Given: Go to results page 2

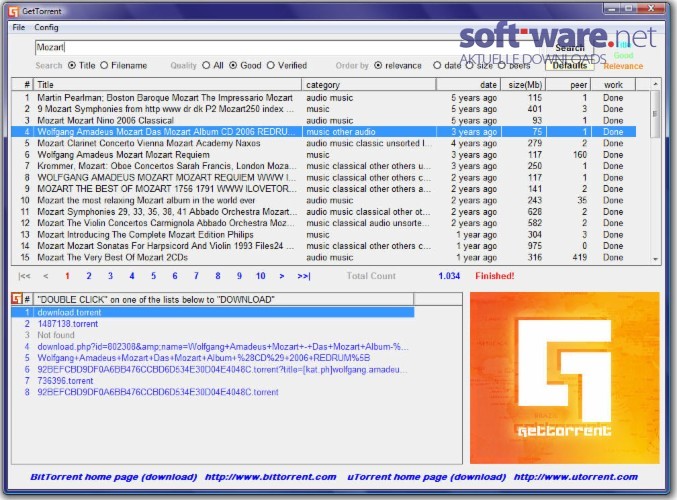Looking at the screenshot, I should tap(89, 276).
